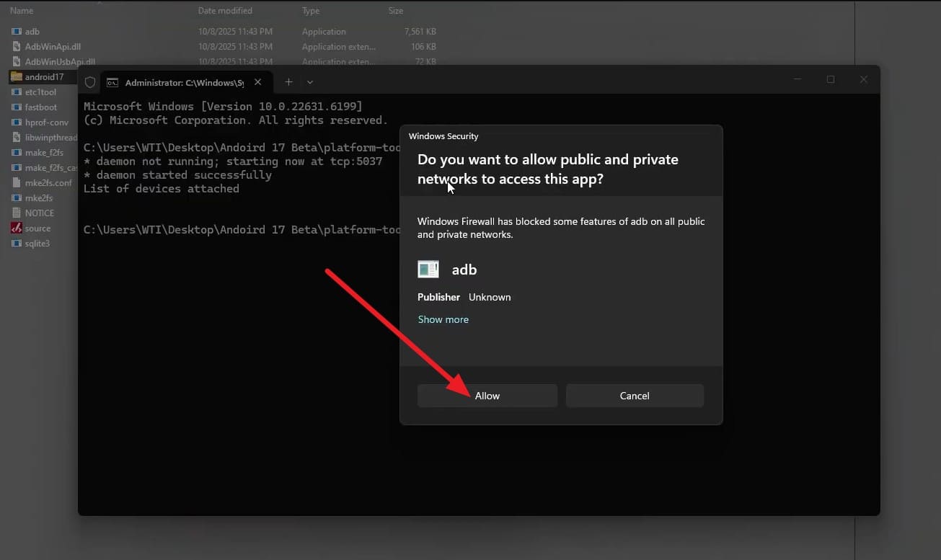Click Cancel in the firewall dialog
Viewport: 941px width, 560px height.
click(635, 396)
